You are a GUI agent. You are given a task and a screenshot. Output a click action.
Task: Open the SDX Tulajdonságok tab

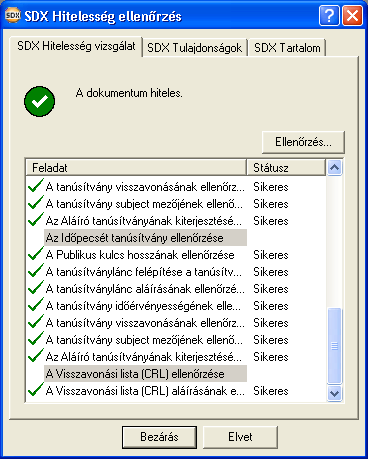point(194,48)
